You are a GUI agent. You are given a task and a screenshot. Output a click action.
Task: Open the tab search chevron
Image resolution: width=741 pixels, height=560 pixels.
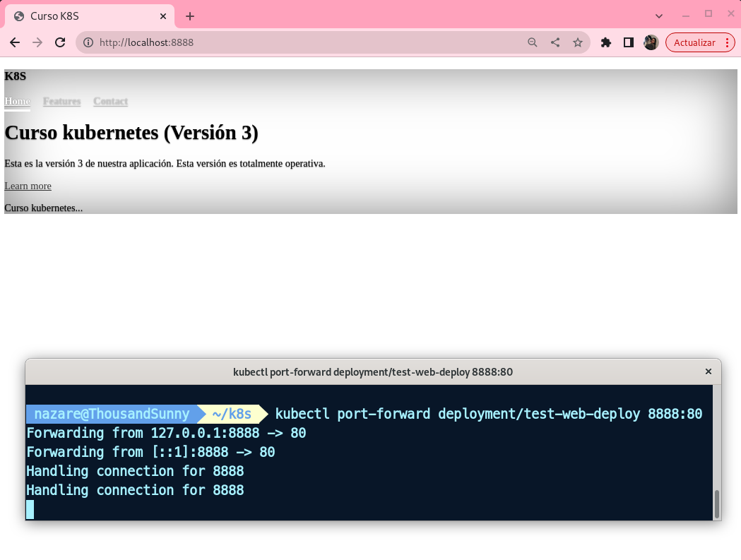659,16
